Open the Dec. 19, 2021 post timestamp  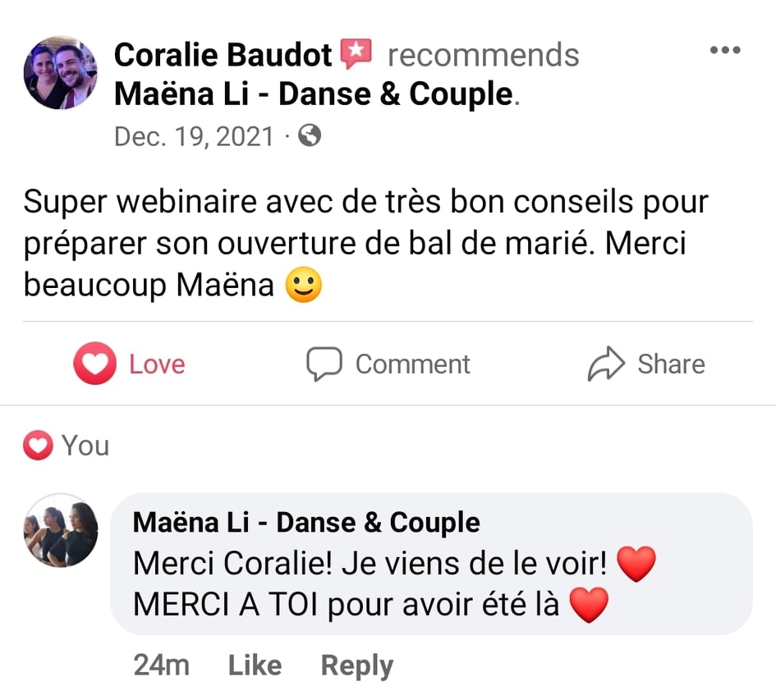tap(193, 135)
